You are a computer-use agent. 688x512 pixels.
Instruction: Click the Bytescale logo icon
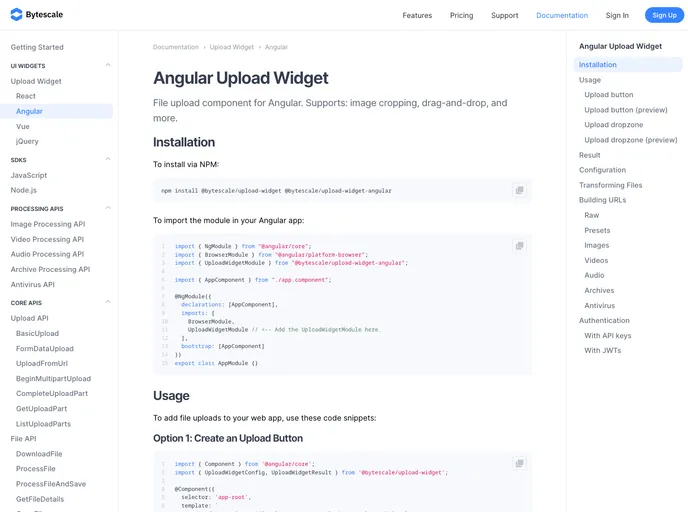(16, 14)
